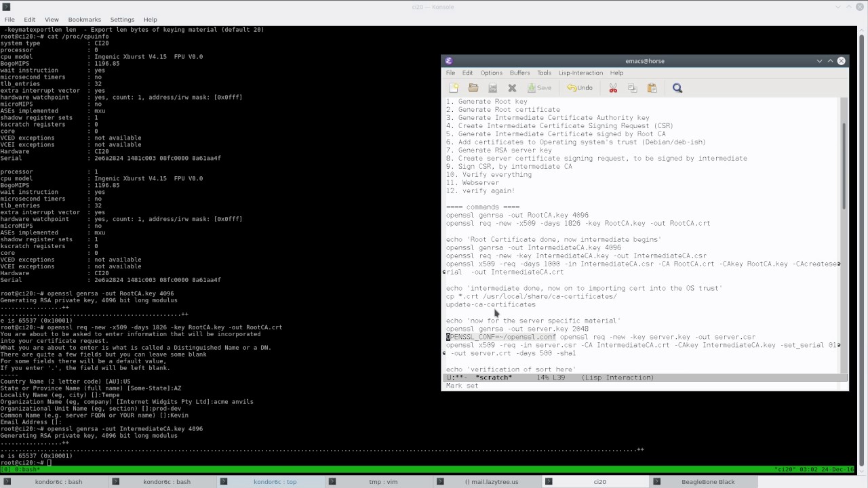
Task: Click the terminal icon on the BeagleBone Black tab
Action: coord(657,482)
